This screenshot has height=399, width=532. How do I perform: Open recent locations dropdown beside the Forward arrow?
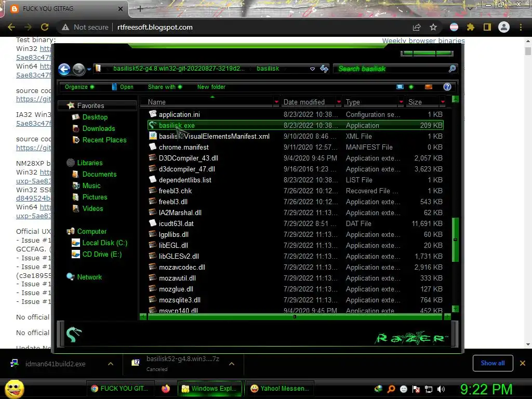[x=89, y=69]
